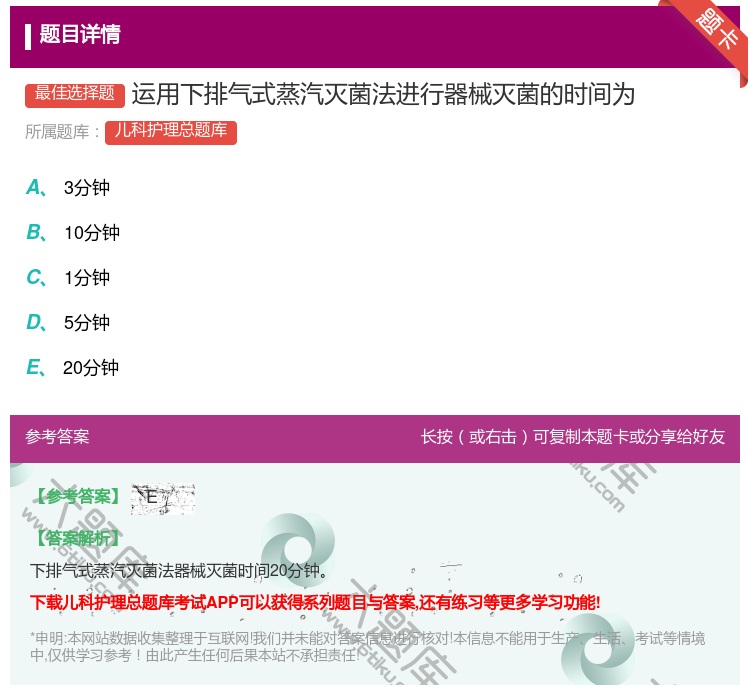
Task: Click the 长按（或右击）可复制本题卡 hint text
Action: [x=573, y=436]
